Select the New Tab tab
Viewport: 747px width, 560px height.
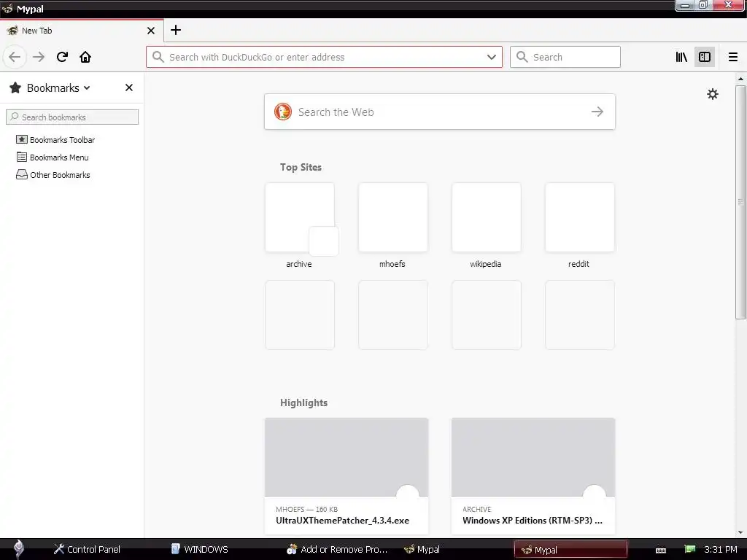coord(82,31)
